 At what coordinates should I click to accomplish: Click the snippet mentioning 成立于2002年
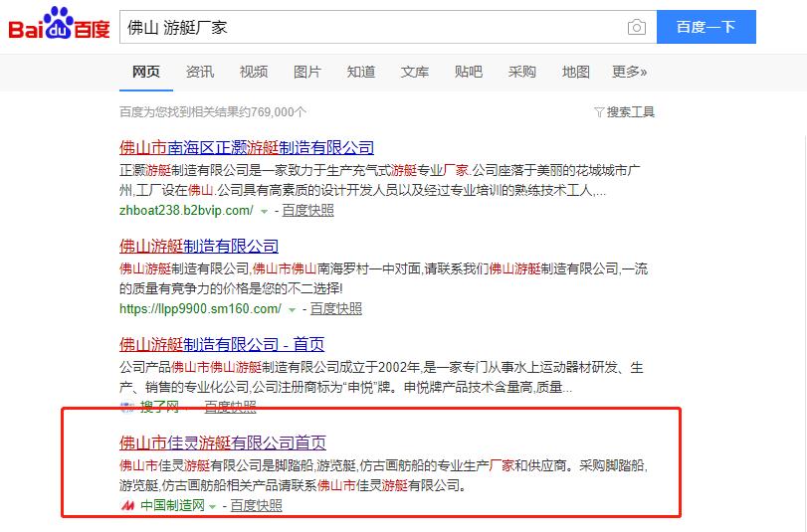[381, 377]
